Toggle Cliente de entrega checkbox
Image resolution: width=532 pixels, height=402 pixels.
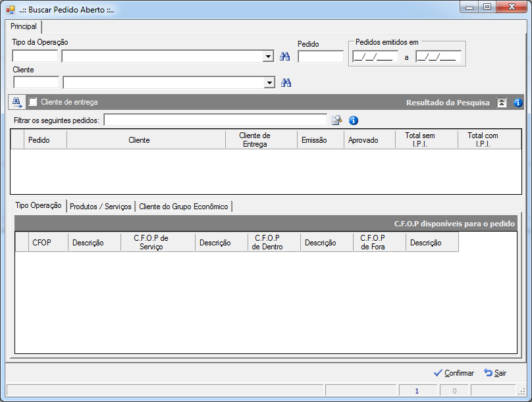coord(33,102)
